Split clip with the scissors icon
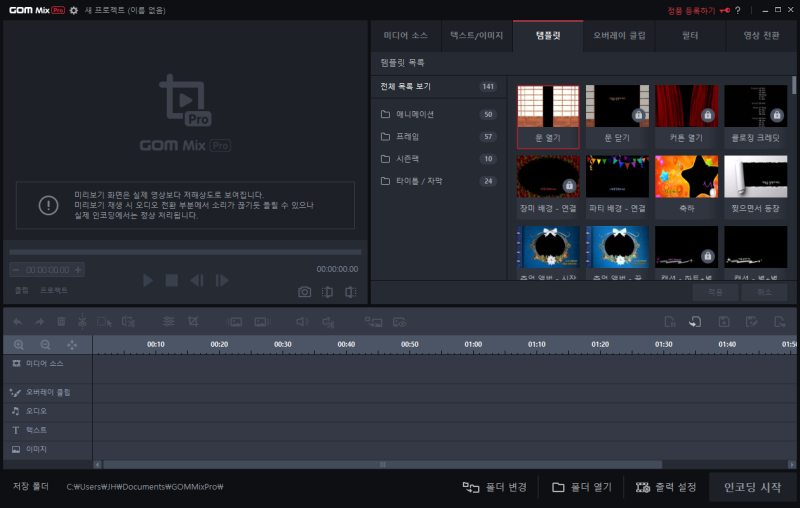Screen dimensions: 800x508 (x=82, y=322)
